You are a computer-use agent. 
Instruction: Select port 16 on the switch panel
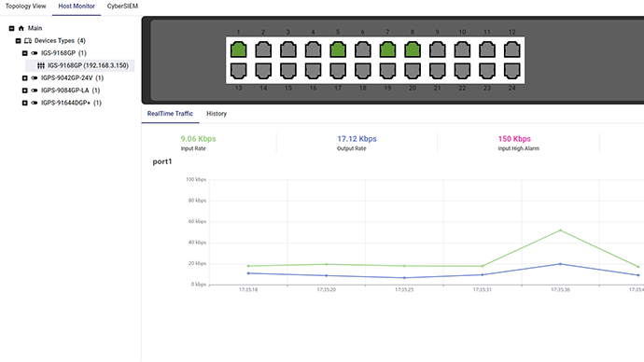point(313,71)
